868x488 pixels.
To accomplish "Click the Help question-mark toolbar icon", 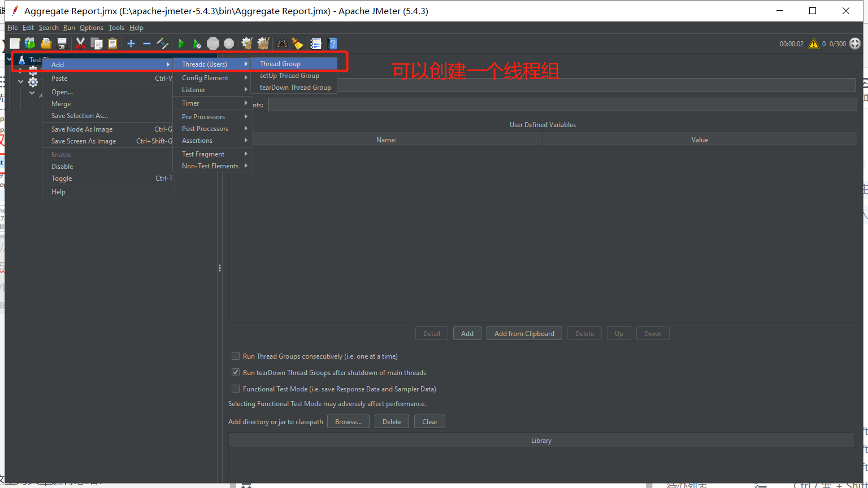I will (x=332, y=43).
